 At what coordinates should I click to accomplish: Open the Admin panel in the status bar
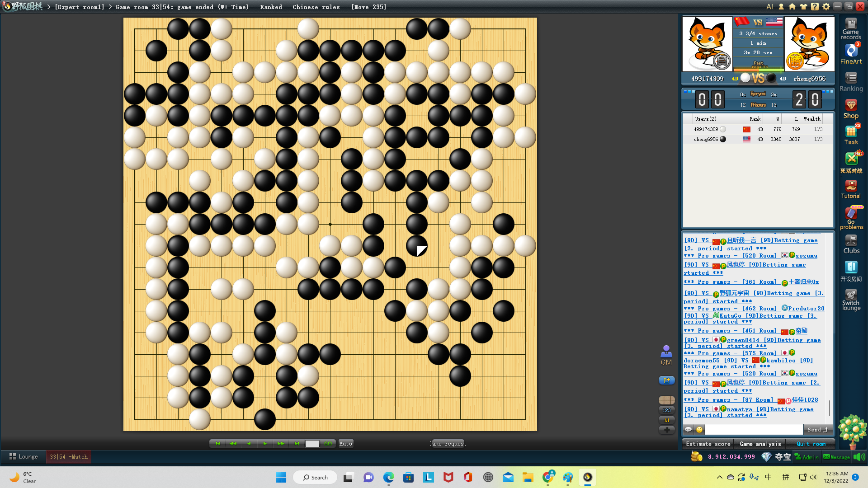pyautogui.click(x=807, y=457)
